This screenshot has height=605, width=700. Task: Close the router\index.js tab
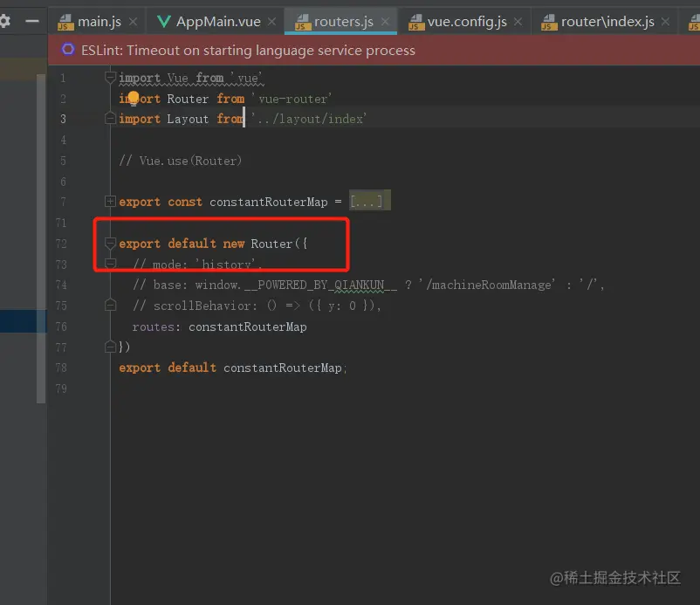(666, 22)
